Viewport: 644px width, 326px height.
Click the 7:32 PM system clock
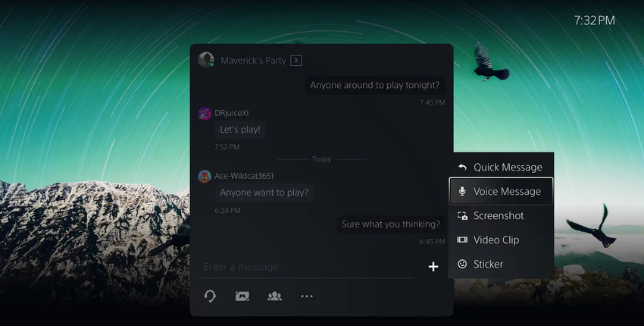pos(594,20)
